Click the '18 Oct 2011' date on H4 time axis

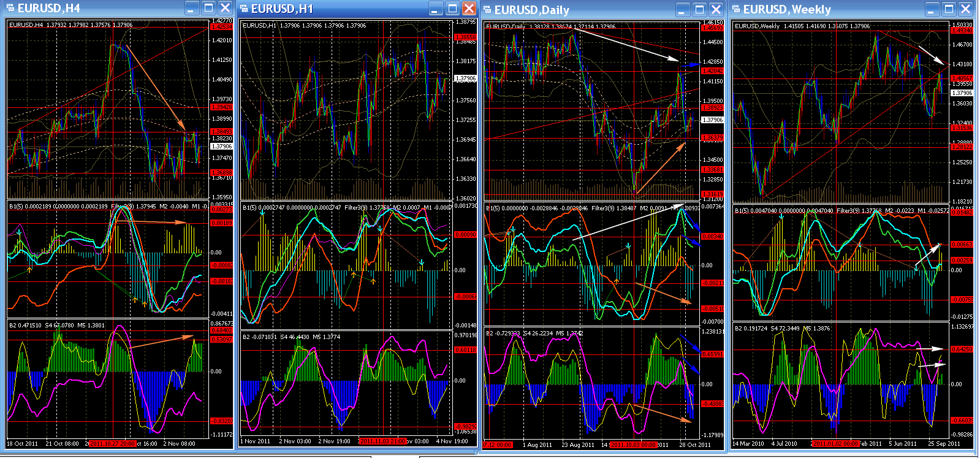[x=22, y=443]
